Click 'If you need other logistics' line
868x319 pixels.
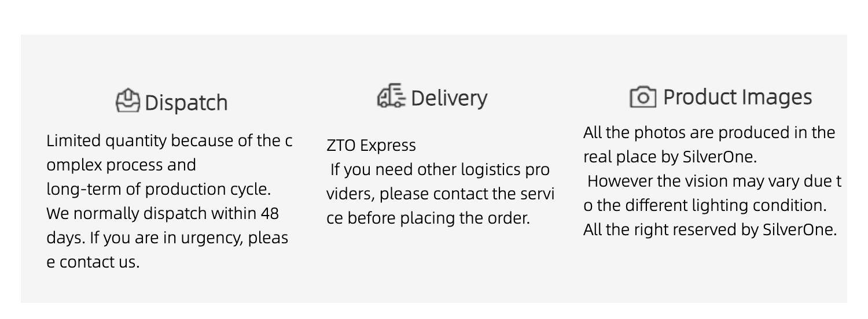click(440, 170)
